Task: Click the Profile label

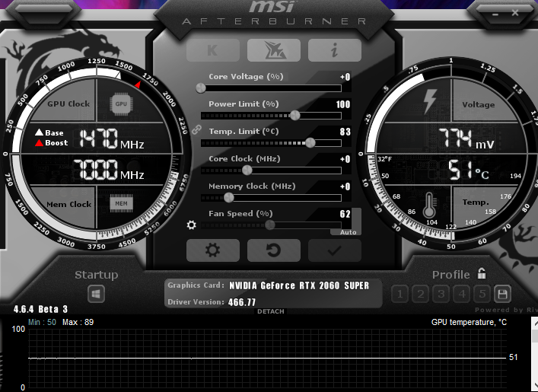Action: pos(450,275)
